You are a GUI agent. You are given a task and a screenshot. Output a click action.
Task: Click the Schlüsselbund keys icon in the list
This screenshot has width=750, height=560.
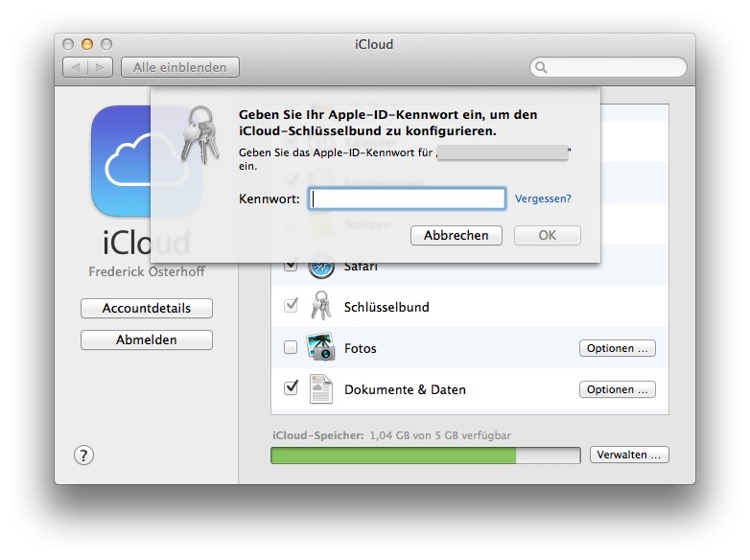click(321, 306)
